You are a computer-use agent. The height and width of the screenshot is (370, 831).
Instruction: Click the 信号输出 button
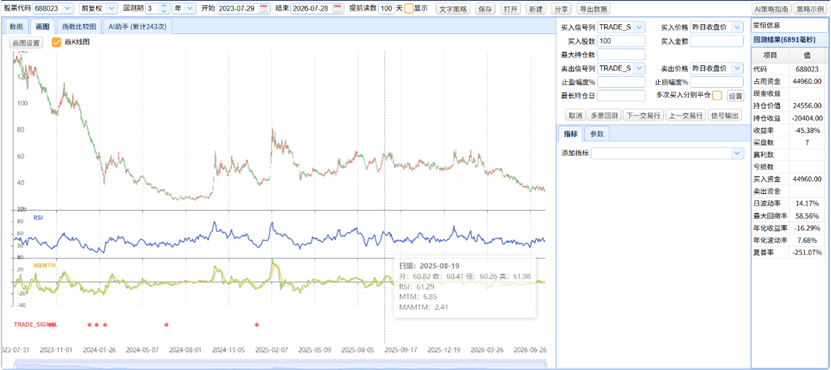(x=725, y=115)
